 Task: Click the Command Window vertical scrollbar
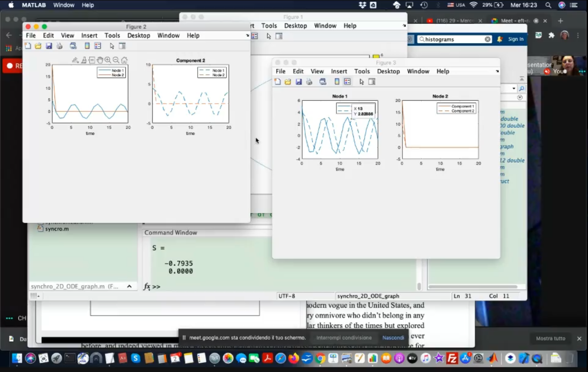[419, 286]
